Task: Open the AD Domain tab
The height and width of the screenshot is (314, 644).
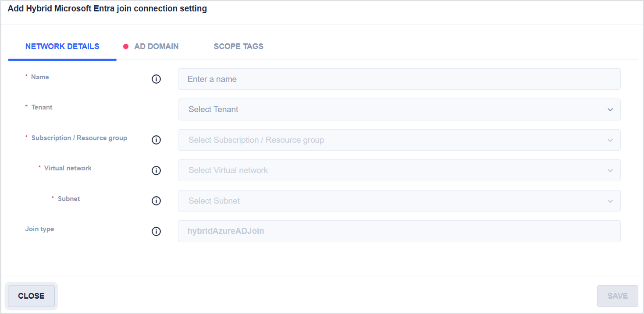Action: (x=156, y=46)
